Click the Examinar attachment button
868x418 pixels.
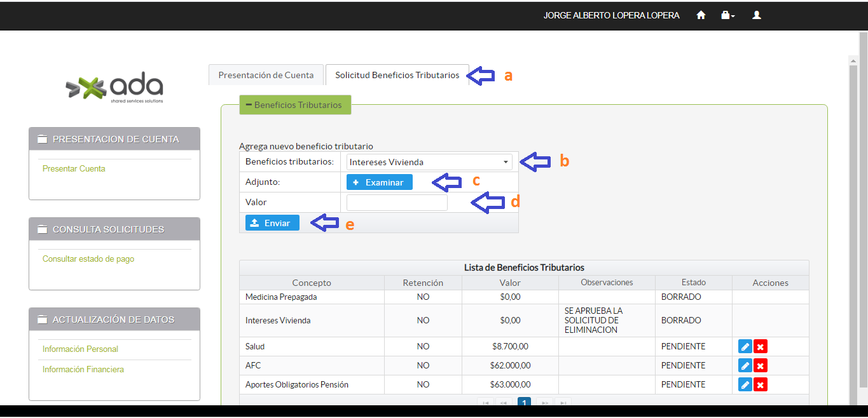click(x=379, y=182)
